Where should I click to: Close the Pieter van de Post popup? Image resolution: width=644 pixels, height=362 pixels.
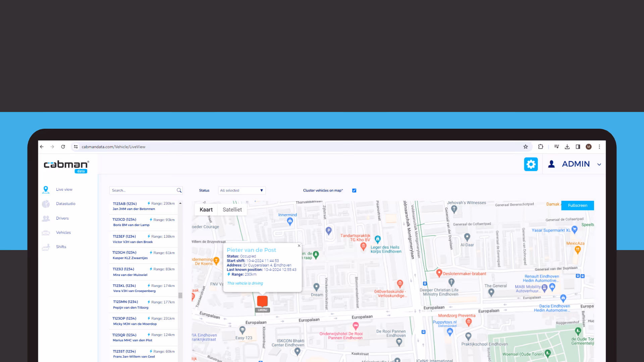pyautogui.click(x=299, y=246)
